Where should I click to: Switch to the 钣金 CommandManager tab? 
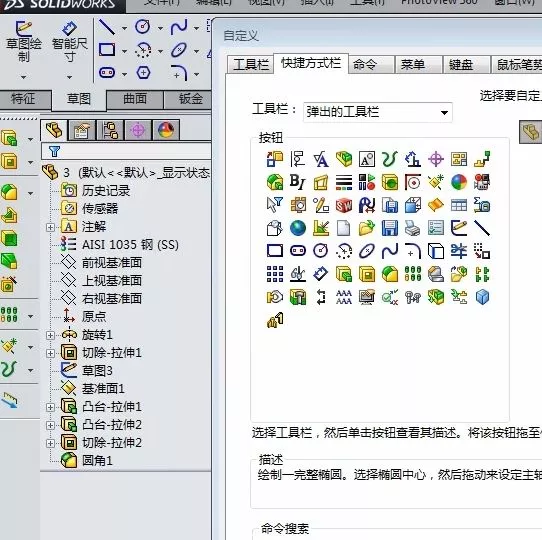pos(188,99)
